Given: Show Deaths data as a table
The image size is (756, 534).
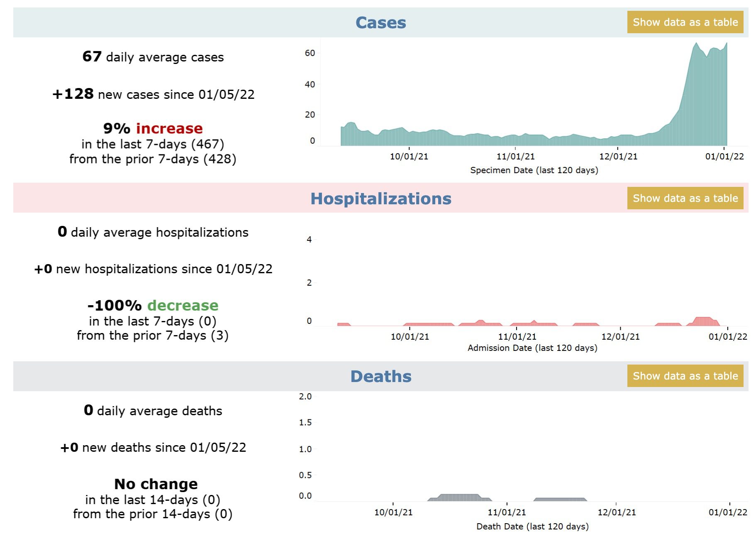Looking at the screenshot, I should pos(685,376).
